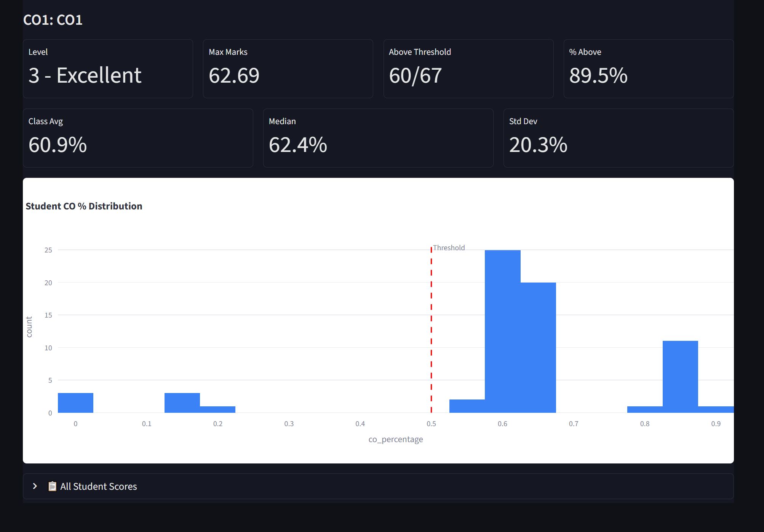The height and width of the screenshot is (532, 764).
Task: Click the 25 y-axis tick label
Action: 48,250
